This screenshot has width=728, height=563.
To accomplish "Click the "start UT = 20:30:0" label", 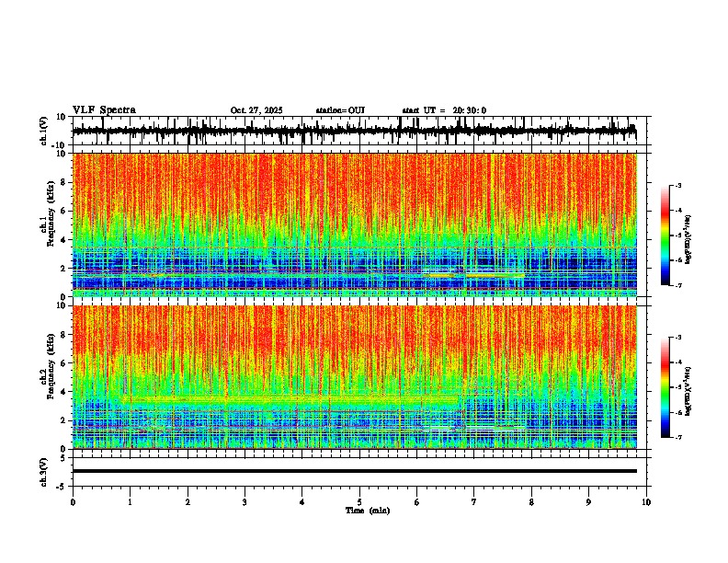I will click(x=444, y=110).
